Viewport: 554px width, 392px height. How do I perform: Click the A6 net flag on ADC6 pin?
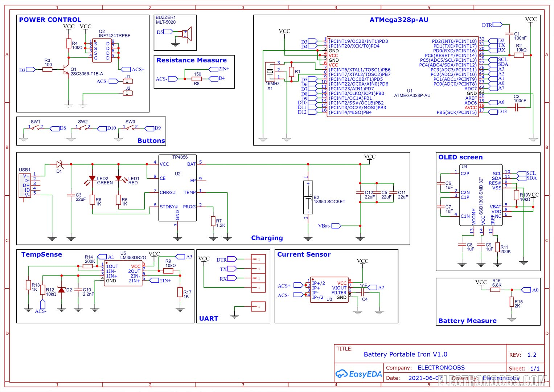[x=496, y=102]
